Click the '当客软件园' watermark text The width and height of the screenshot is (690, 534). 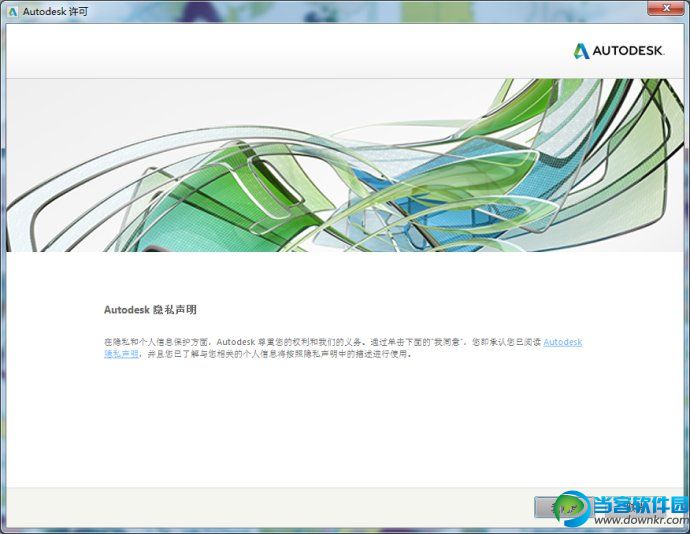[640, 504]
